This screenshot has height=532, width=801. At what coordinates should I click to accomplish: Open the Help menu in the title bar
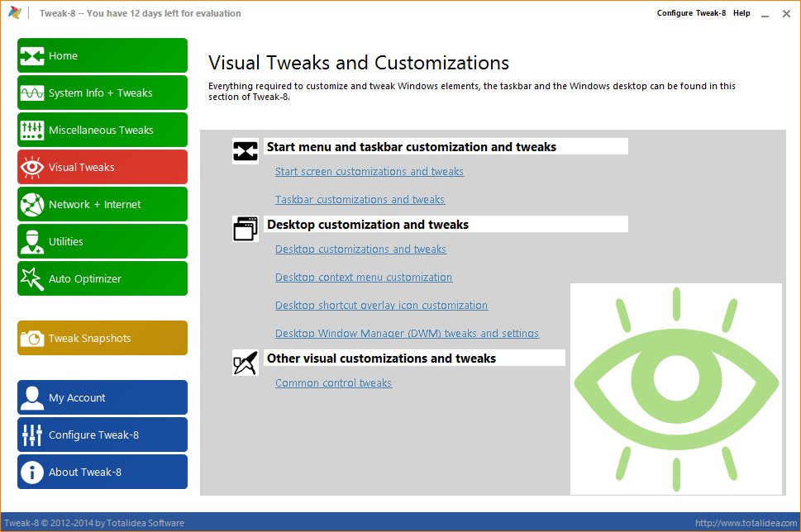[x=741, y=13]
